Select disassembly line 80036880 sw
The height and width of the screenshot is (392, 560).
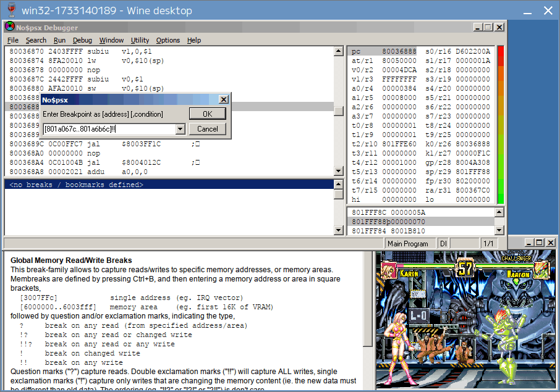pyautogui.click(x=169, y=88)
